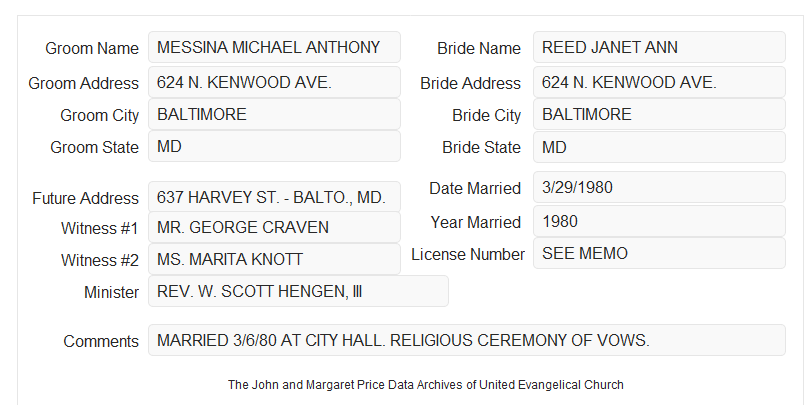Select the Bride Name field
The height and width of the screenshot is (405, 805).
659,47
